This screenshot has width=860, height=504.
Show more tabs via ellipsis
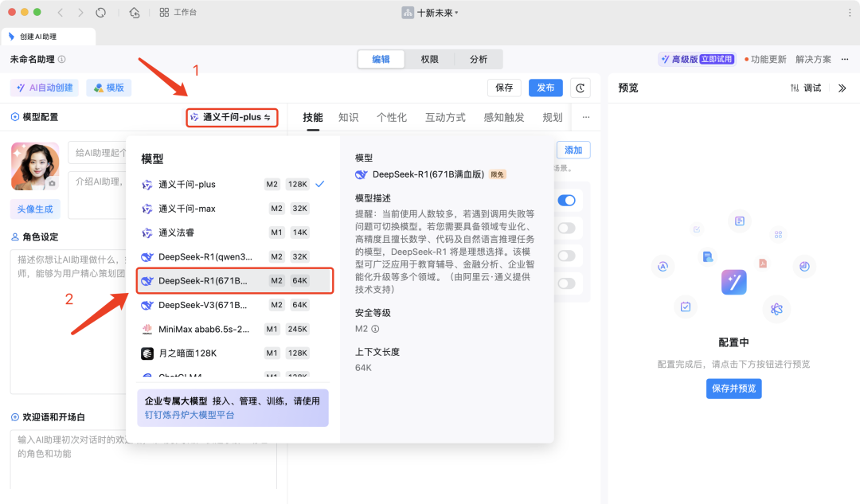pyautogui.click(x=586, y=117)
